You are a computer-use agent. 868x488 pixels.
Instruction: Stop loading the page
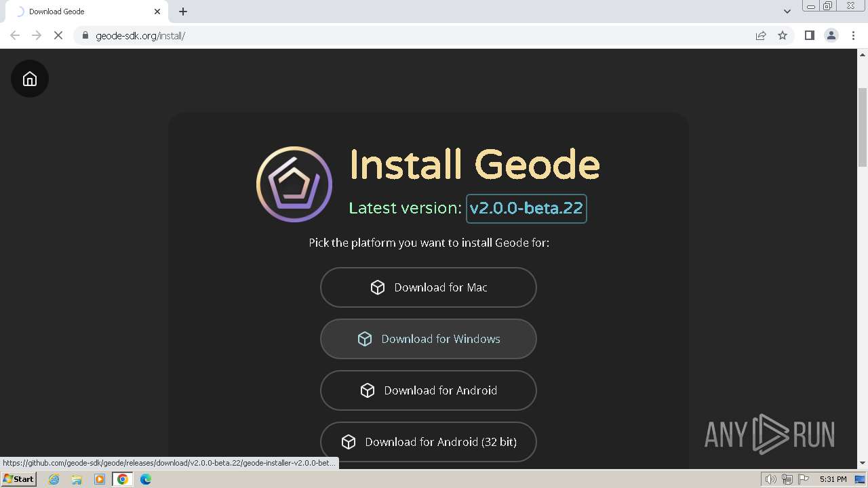(58, 35)
